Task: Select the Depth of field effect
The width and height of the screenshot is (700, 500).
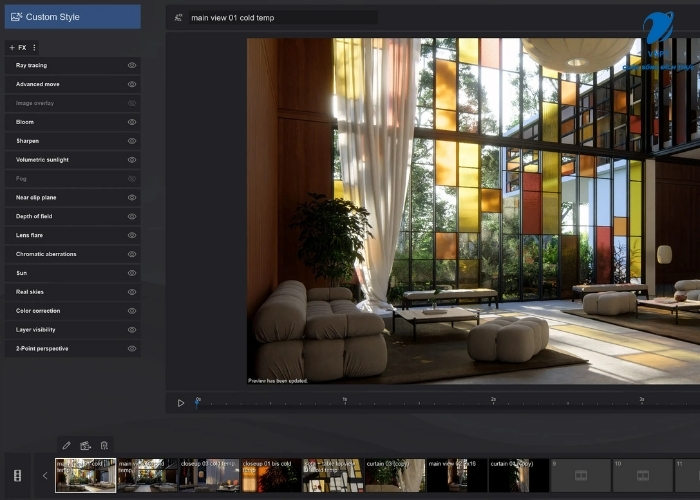Action: coord(60,216)
